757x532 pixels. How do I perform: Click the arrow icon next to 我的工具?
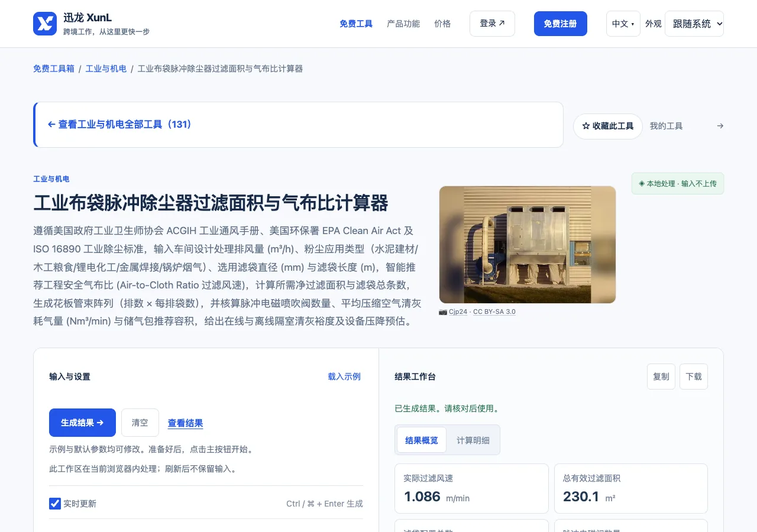720,126
